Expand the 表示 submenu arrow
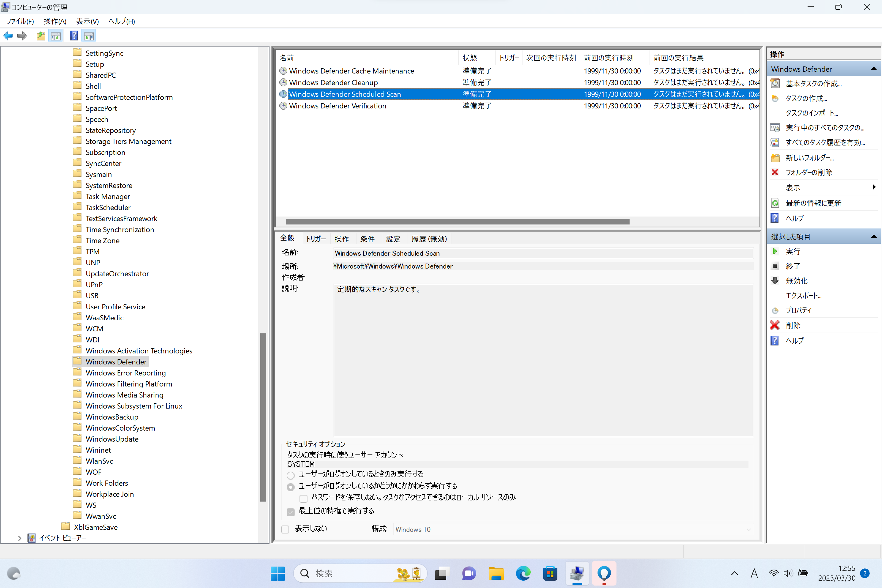Image resolution: width=882 pixels, height=588 pixels. point(874,187)
